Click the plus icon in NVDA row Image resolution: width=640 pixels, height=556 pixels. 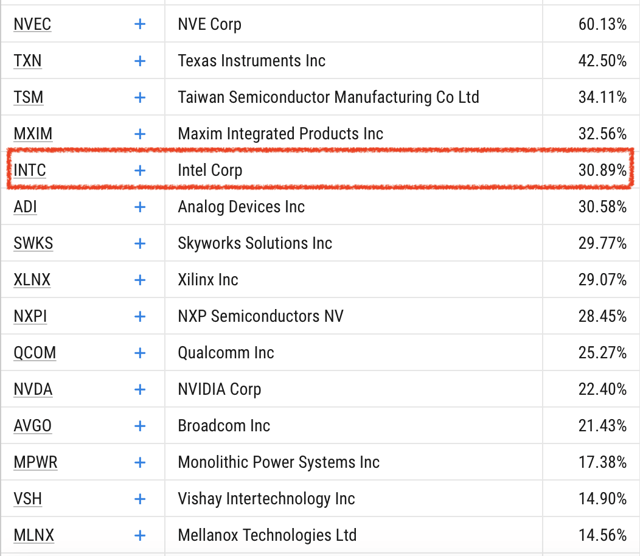[x=140, y=389]
